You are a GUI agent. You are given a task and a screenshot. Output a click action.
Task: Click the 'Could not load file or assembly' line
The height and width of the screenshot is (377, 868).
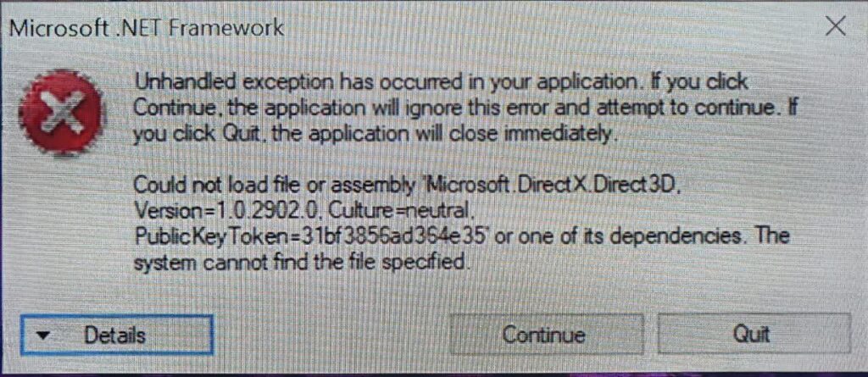(405, 185)
